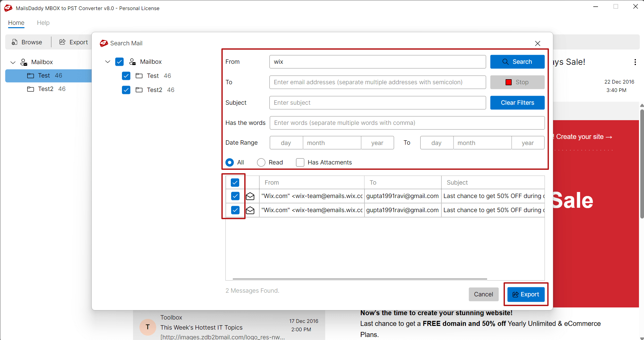The height and width of the screenshot is (340, 644).
Task: Click the Clear Filters button
Action: (517, 103)
